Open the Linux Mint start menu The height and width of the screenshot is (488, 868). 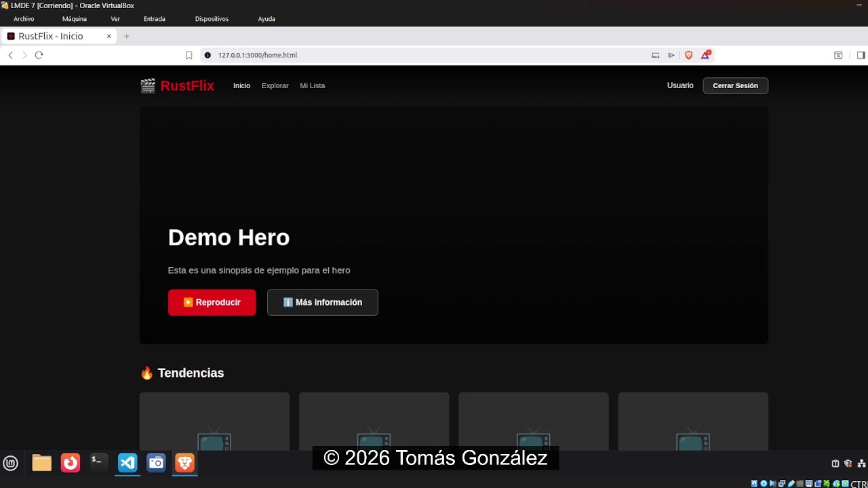10,463
